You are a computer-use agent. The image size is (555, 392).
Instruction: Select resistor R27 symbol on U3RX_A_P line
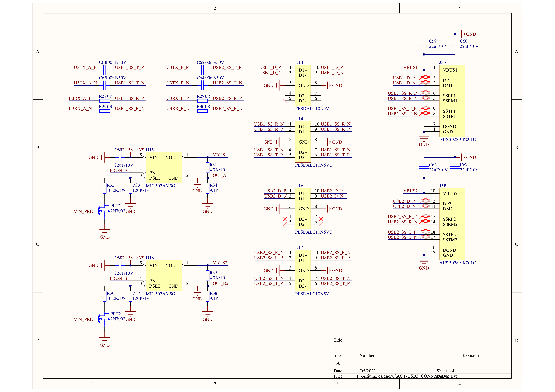(x=105, y=101)
